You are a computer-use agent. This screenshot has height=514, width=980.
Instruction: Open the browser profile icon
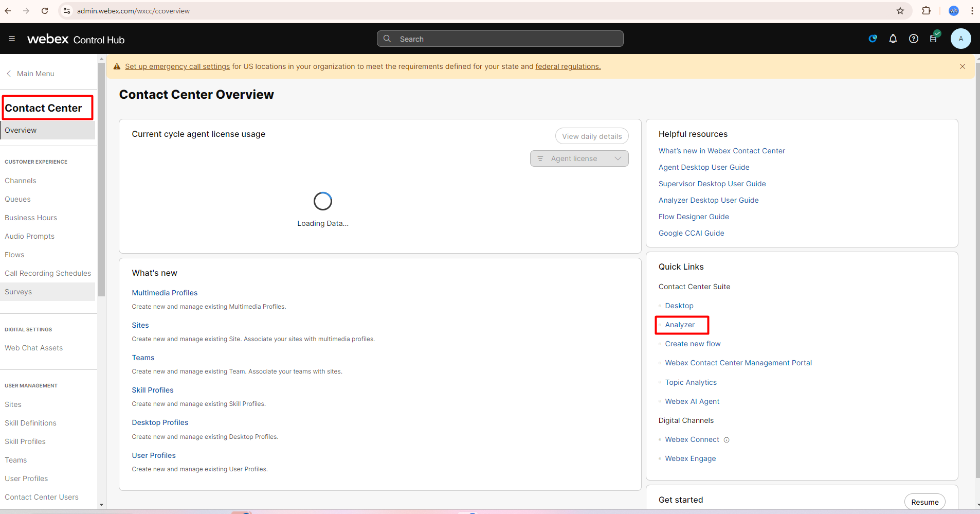pyautogui.click(x=954, y=11)
